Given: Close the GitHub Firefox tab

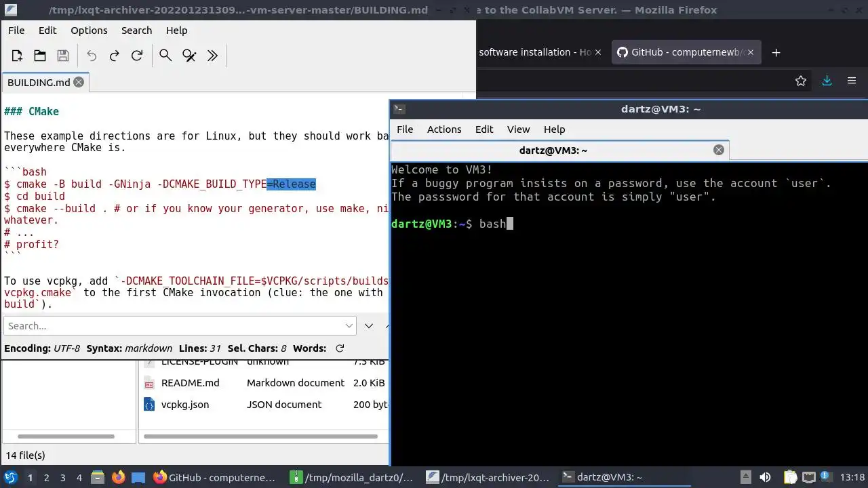Looking at the screenshot, I should [x=751, y=52].
